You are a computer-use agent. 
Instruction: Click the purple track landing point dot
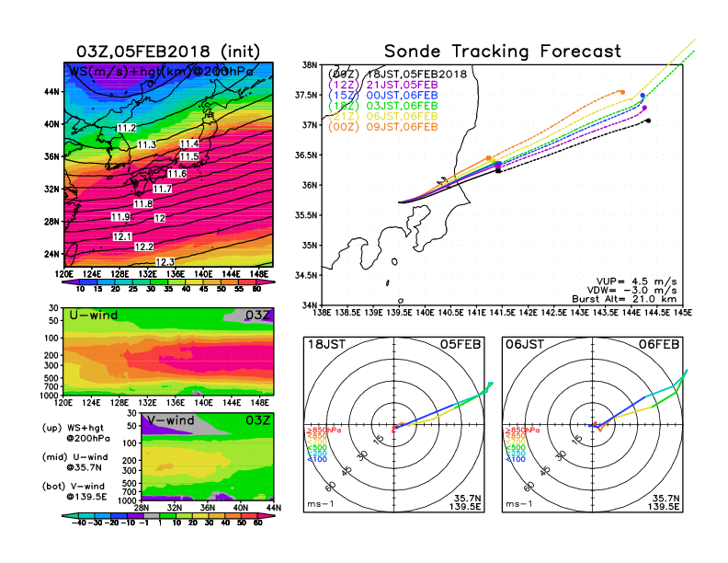(644, 108)
